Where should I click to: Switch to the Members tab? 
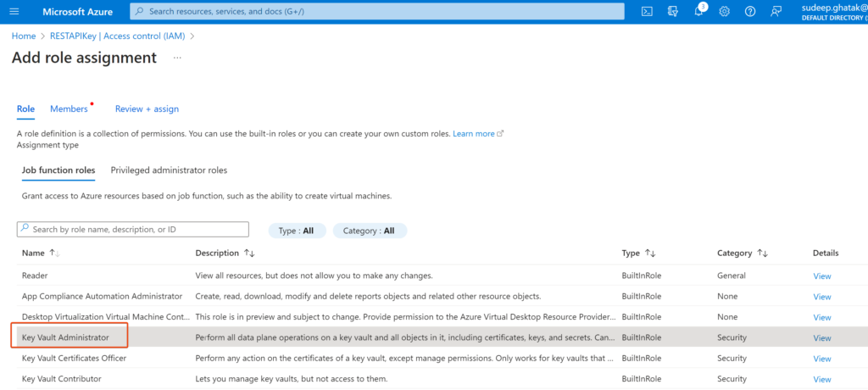tap(70, 109)
